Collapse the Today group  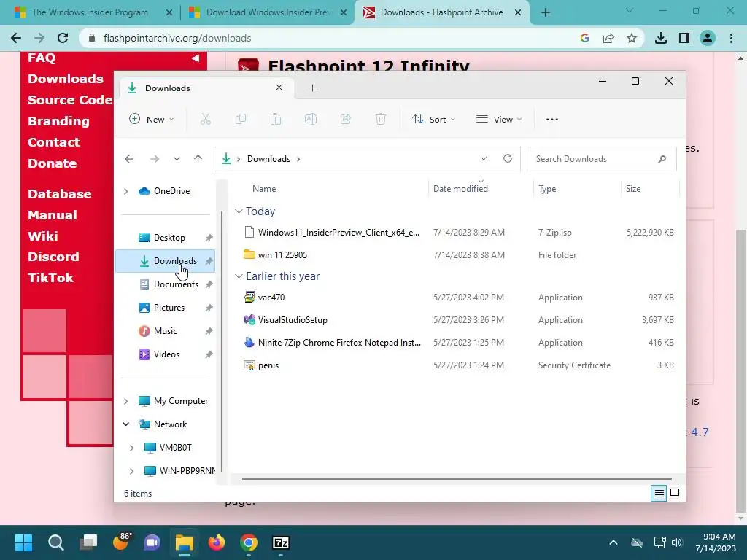239,211
